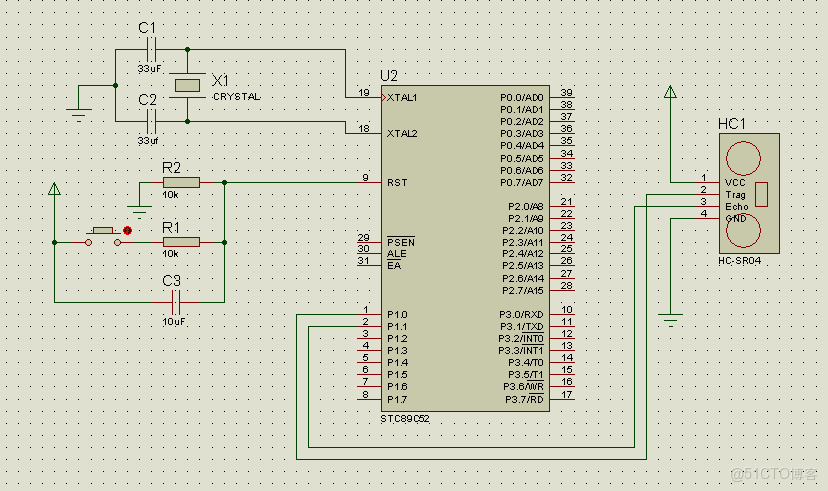Click the P1.0 pin label

point(397,315)
